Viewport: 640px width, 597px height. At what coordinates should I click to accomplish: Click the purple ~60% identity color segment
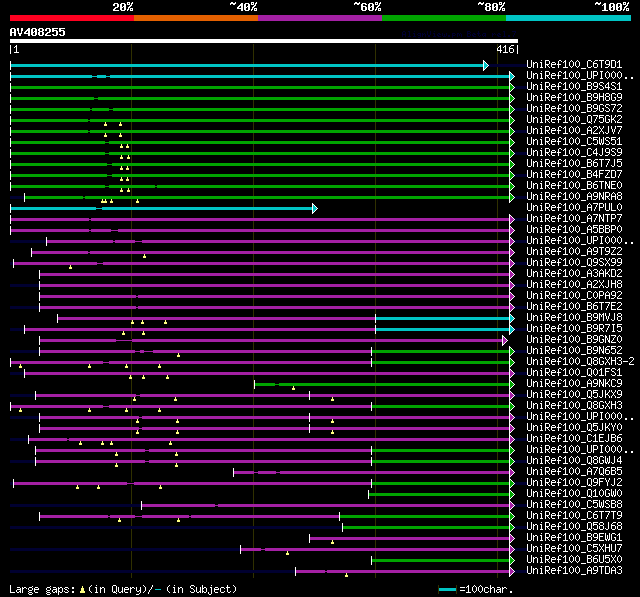click(x=320, y=18)
